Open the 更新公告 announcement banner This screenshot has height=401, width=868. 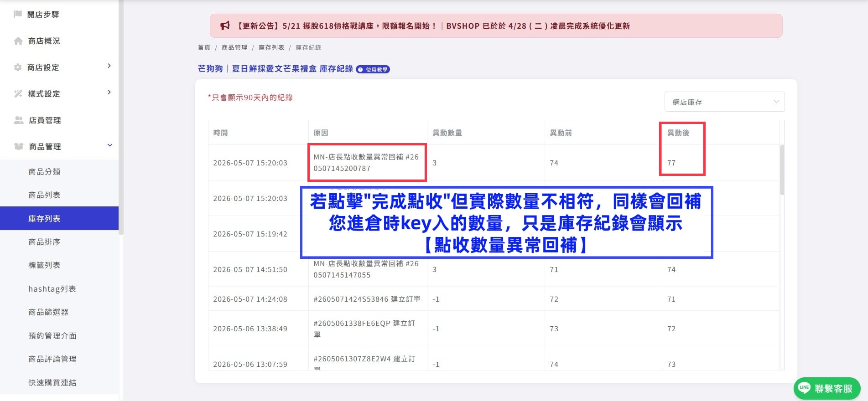(496, 26)
